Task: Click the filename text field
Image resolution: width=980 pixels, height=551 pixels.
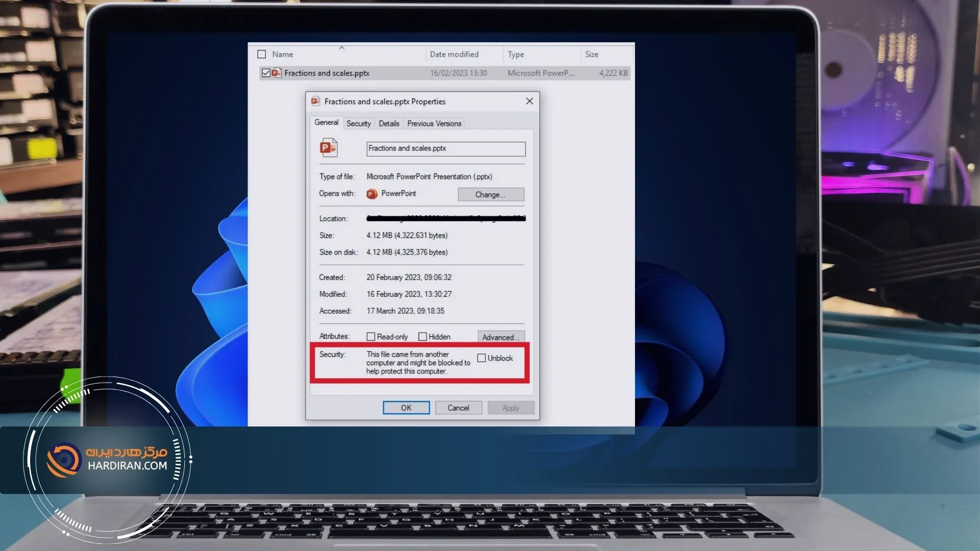Action: pos(445,148)
